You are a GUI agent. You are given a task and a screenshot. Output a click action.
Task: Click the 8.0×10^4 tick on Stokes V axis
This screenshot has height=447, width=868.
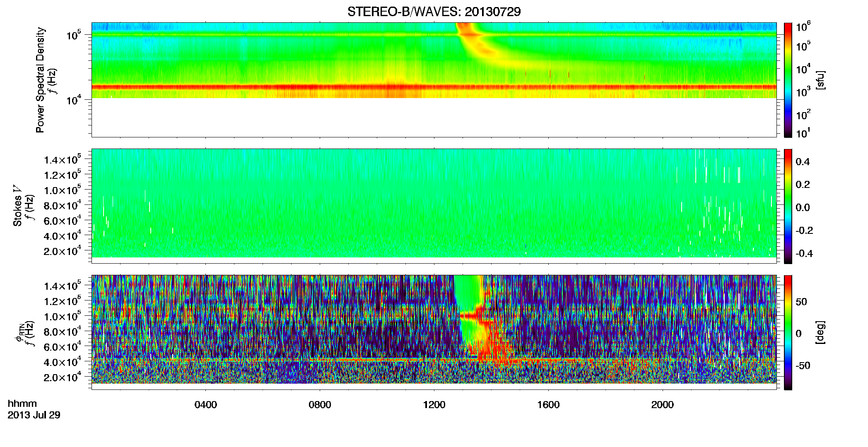pos(62,205)
